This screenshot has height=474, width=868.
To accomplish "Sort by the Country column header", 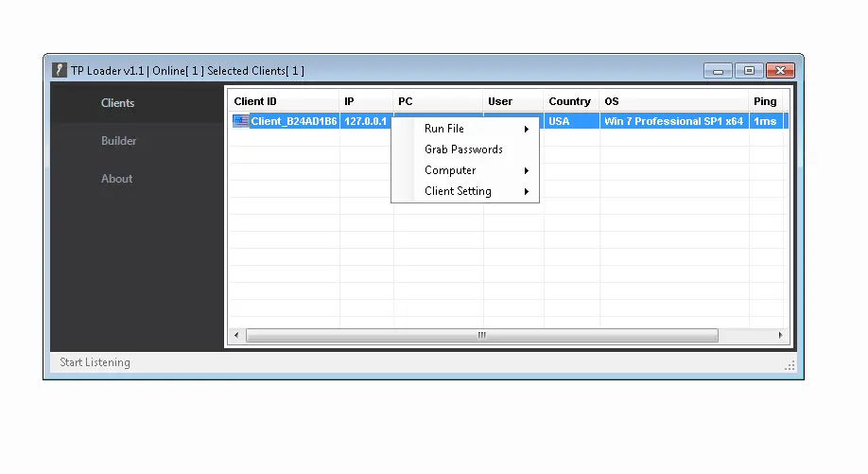I will [571, 101].
